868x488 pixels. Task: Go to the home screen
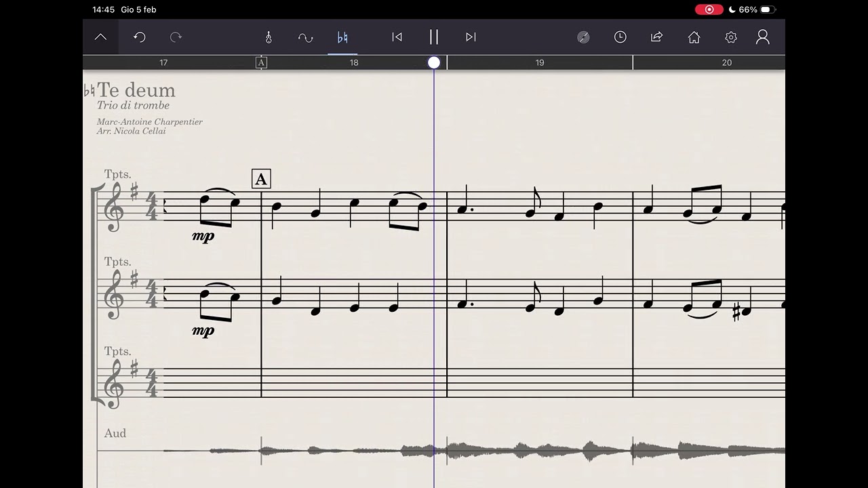(694, 37)
